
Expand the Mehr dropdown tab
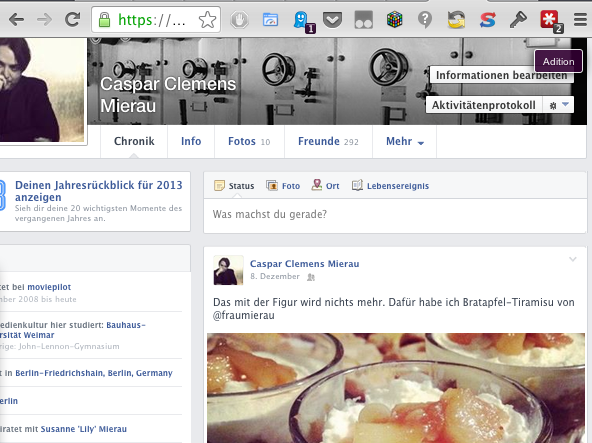(404, 141)
